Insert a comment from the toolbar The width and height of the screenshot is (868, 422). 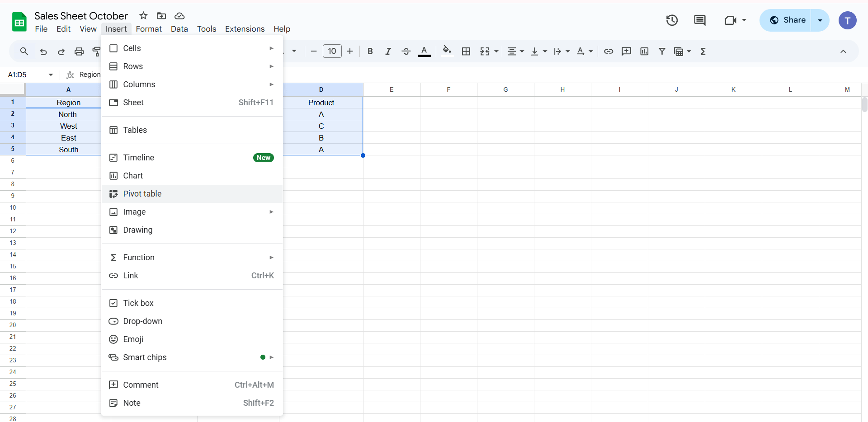coord(626,51)
